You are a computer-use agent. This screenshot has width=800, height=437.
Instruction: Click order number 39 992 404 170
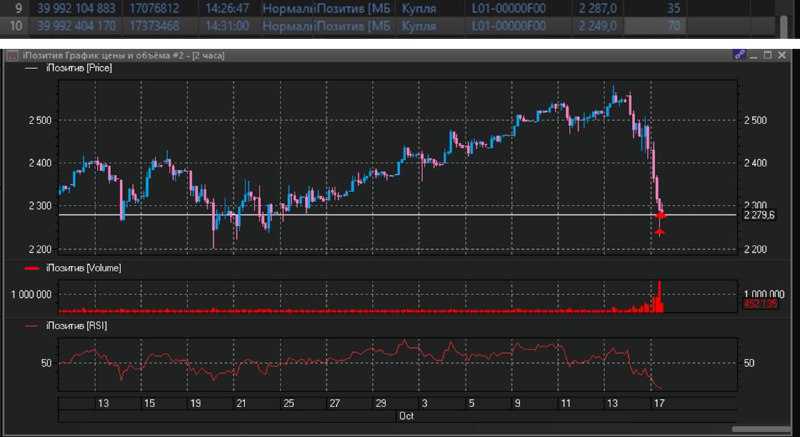coord(77,25)
